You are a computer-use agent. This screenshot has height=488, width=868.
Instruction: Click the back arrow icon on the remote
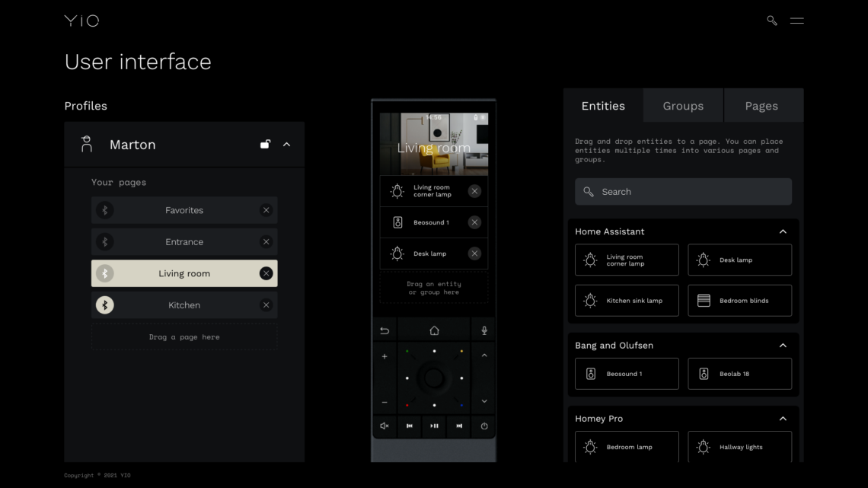pyautogui.click(x=385, y=330)
